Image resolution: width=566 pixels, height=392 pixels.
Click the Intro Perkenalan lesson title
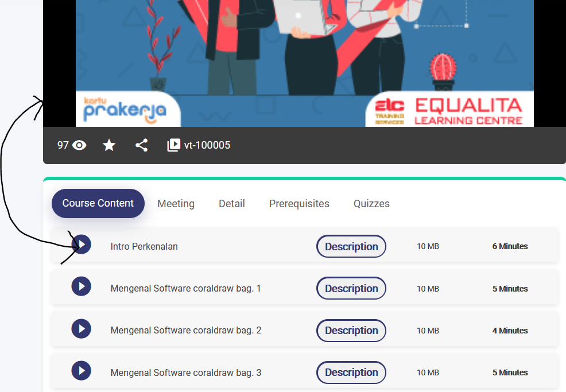(144, 246)
